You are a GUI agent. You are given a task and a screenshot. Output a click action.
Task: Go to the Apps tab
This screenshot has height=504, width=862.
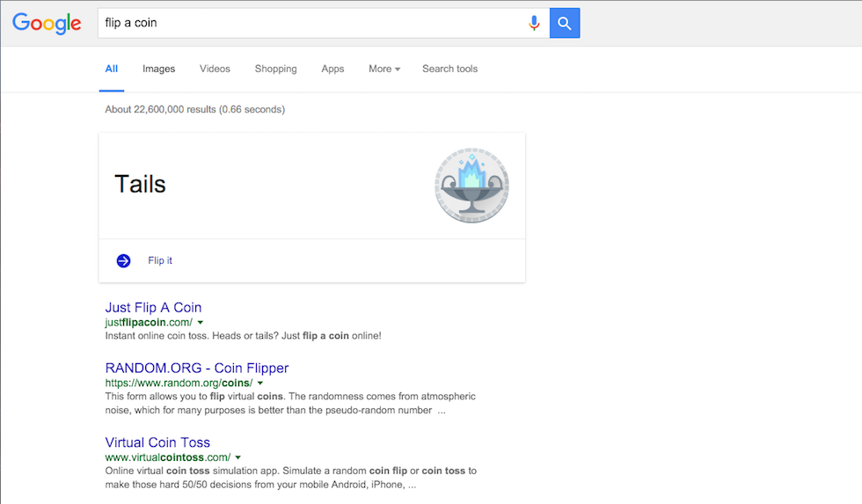(332, 69)
